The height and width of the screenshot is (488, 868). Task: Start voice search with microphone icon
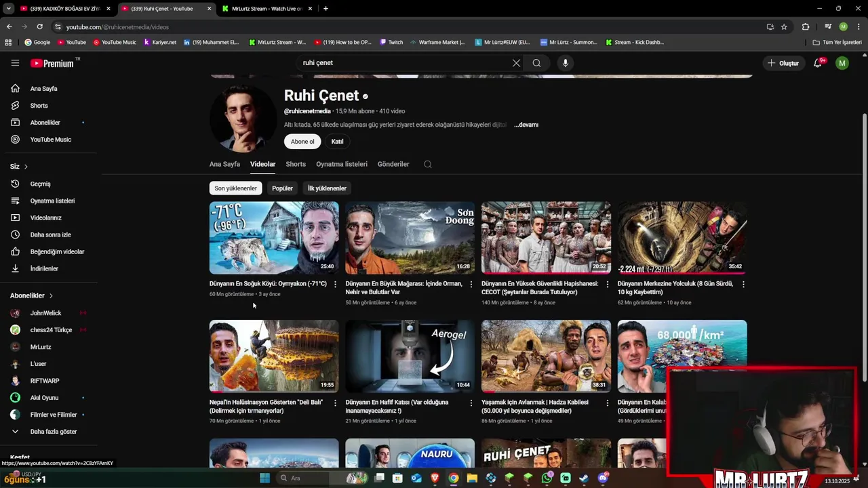coord(566,63)
